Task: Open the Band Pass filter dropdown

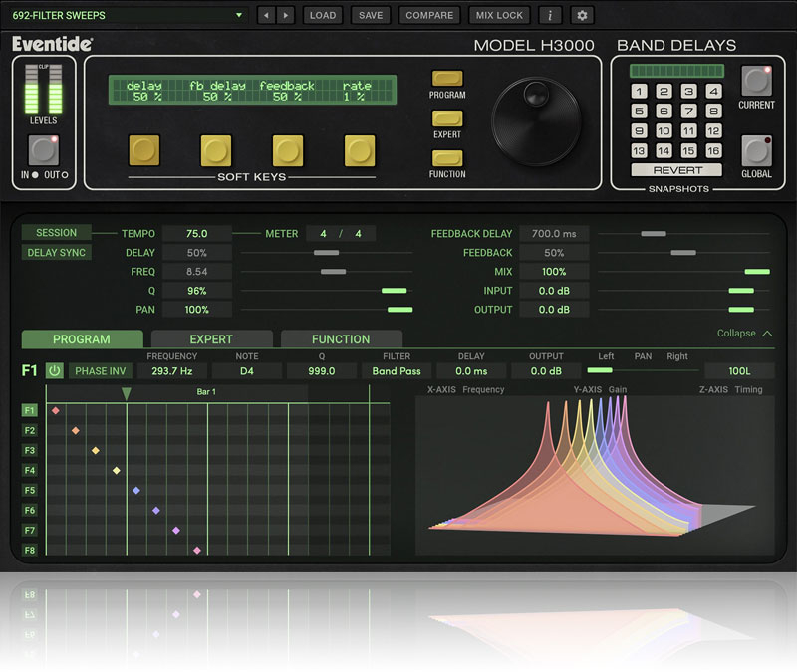Action: click(x=397, y=371)
